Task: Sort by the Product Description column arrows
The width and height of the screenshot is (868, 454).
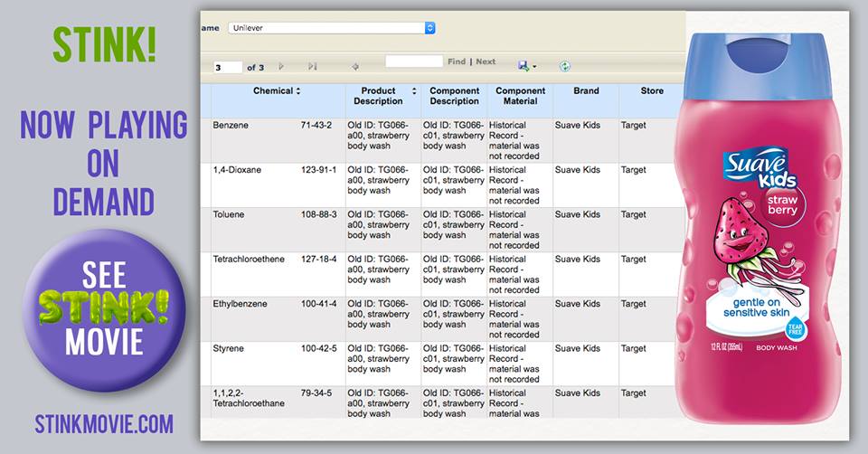Action: pyautogui.click(x=414, y=90)
